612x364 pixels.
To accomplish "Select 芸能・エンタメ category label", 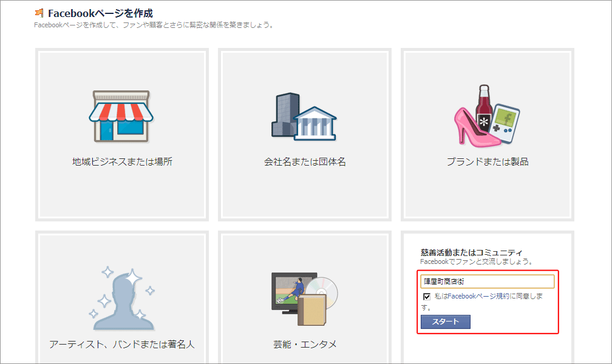I will tap(305, 344).
